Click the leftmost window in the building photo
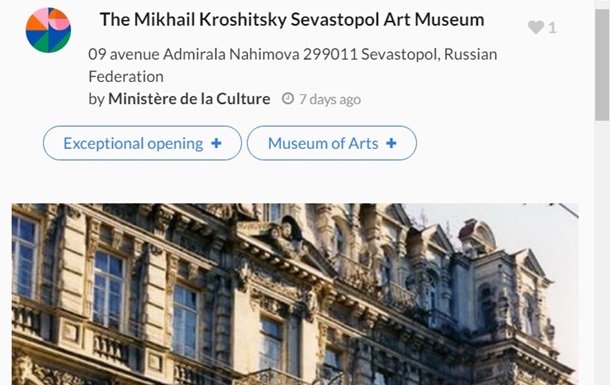610x385 pixels. click(x=24, y=255)
